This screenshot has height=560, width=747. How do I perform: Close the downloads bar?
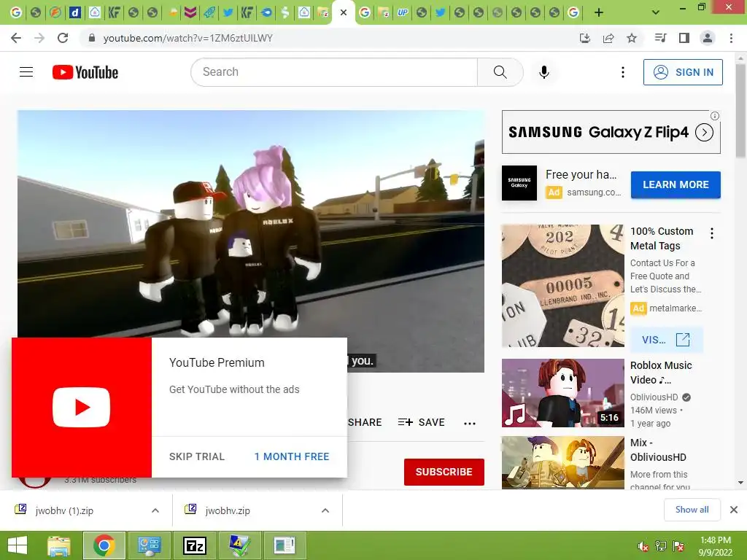tap(734, 510)
